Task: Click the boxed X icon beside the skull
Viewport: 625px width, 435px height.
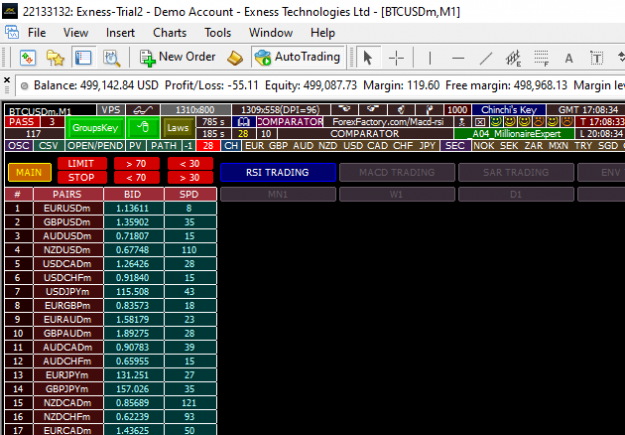Action: [480, 122]
